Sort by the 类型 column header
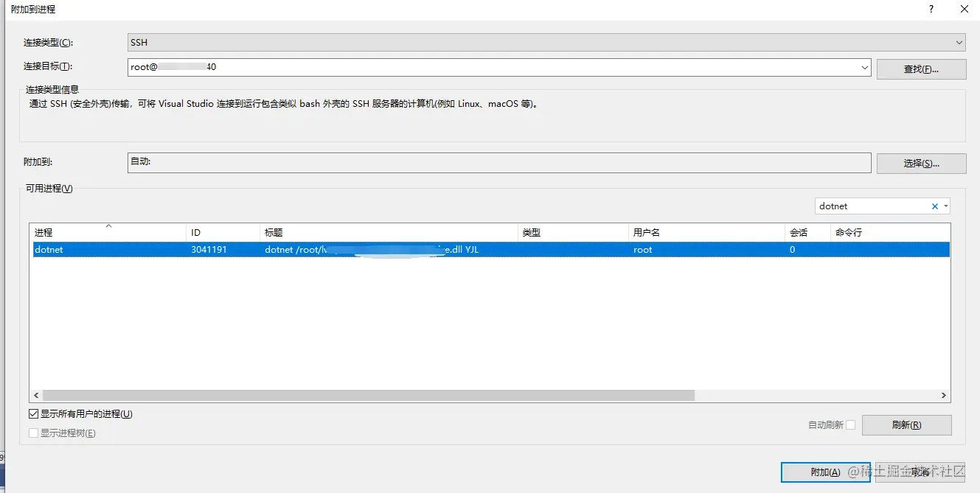Image resolution: width=980 pixels, height=493 pixels. (x=573, y=232)
